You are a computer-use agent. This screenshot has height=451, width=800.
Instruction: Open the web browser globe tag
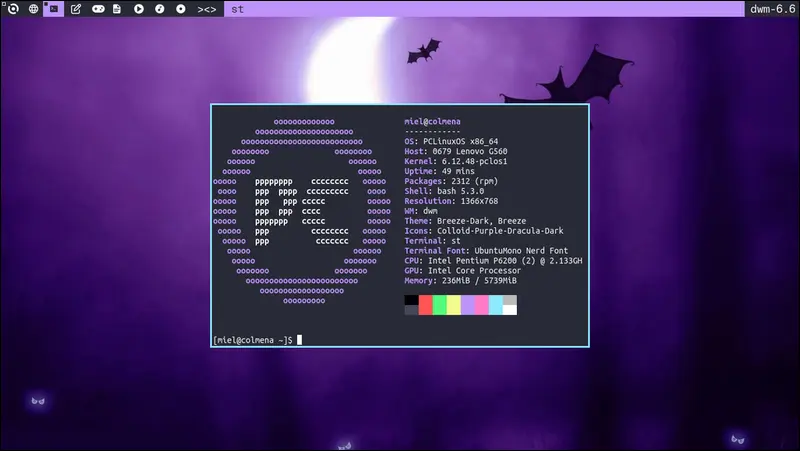tap(33, 9)
